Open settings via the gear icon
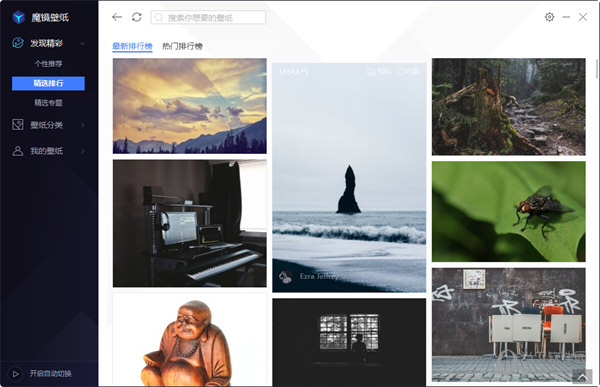This screenshot has width=600, height=387. coord(549,17)
